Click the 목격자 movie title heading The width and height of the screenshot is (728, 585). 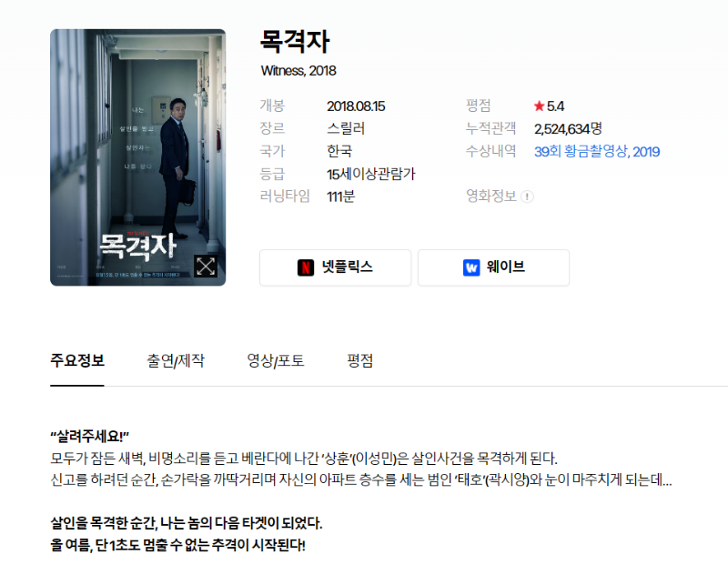[x=295, y=41]
